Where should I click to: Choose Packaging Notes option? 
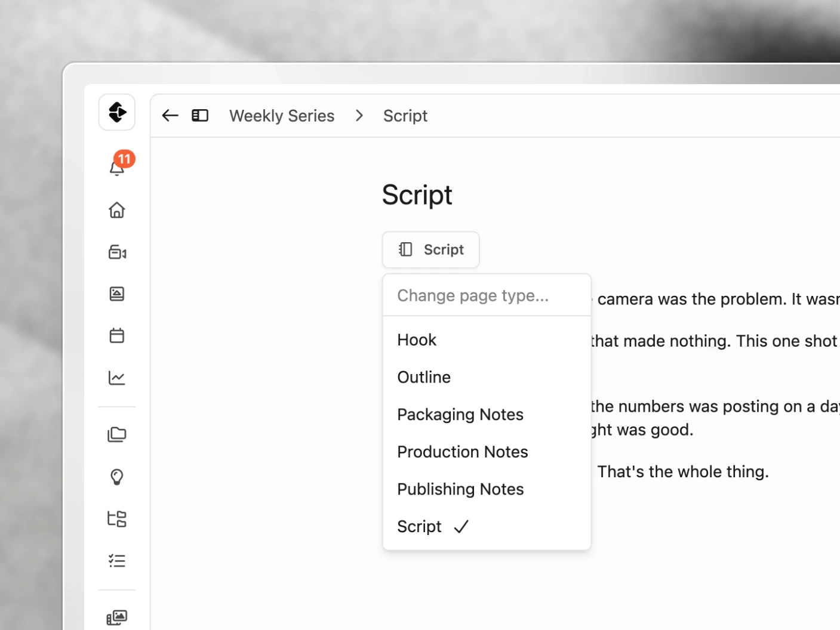click(x=487, y=415)
